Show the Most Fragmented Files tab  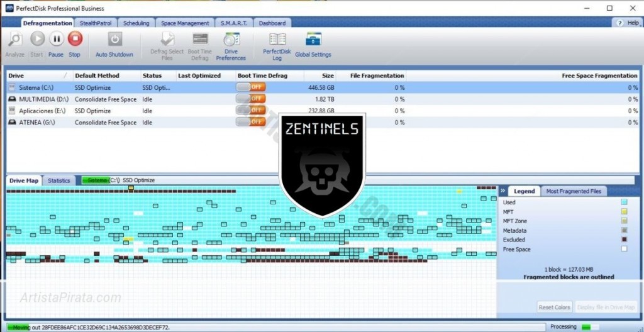tap(574, 191)
